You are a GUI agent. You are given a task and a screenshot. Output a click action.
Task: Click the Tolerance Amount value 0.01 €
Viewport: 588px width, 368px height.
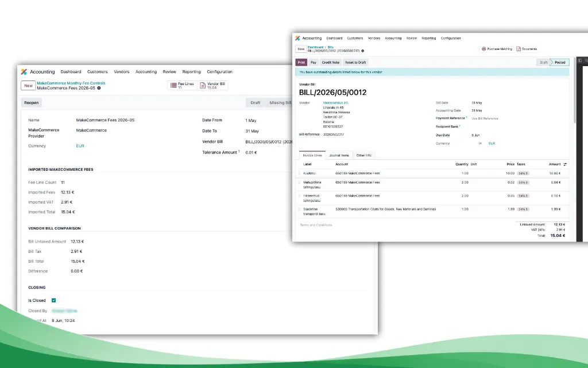tap(252, 152)
